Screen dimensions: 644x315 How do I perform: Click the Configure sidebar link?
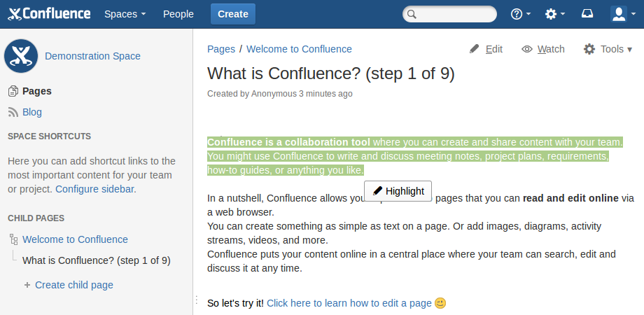tap(95, 189)
